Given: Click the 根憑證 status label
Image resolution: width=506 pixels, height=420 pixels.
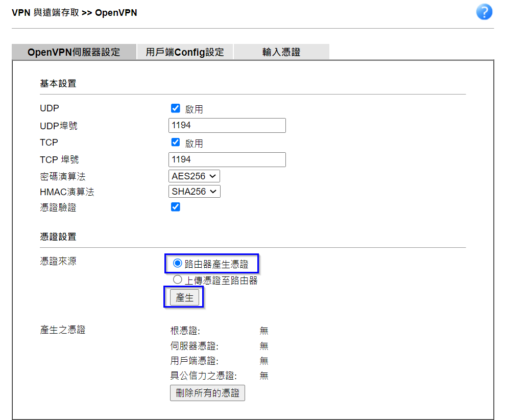Looking at the screenshot, I should point(185,331).
